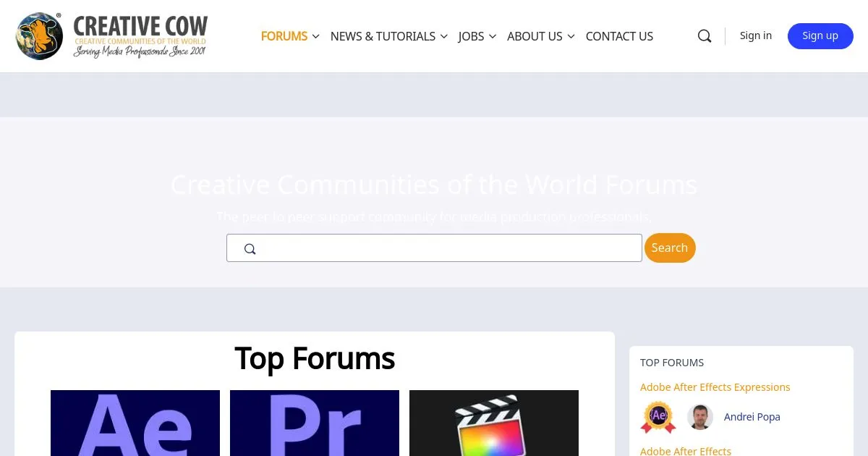This screenshot has width=868, height=456.
Task: Open Adobe After Effects Expressions forum link
Action: (x=715, y=387)
